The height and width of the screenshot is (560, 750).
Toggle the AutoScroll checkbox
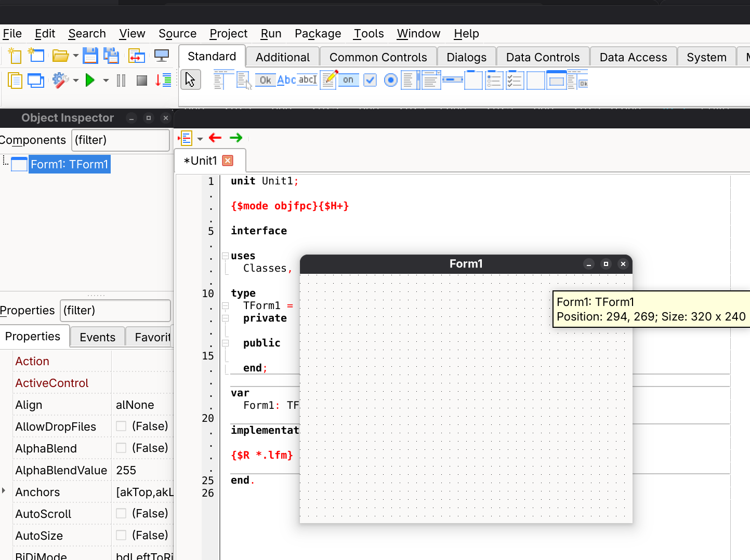[121, 513]
